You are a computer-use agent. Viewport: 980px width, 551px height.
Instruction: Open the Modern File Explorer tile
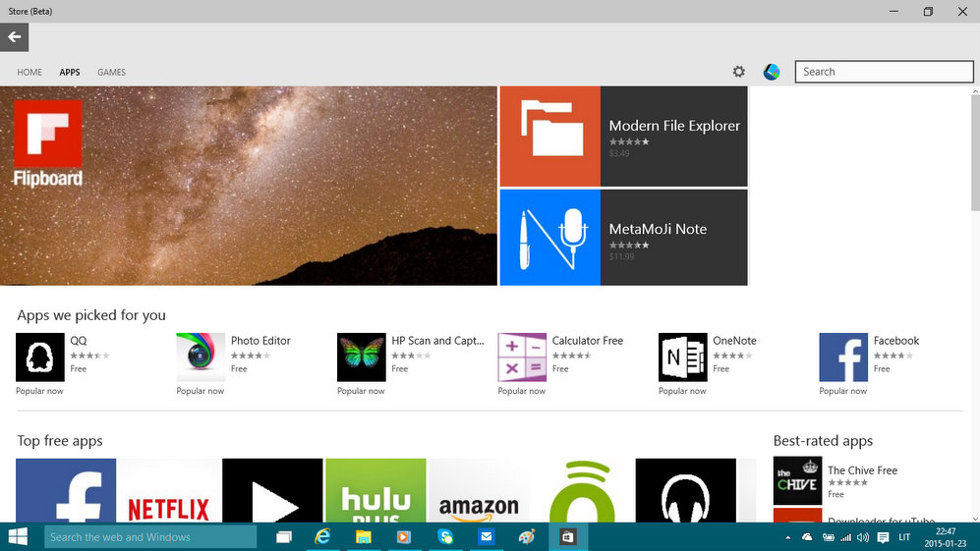click(x=623, y=136)
